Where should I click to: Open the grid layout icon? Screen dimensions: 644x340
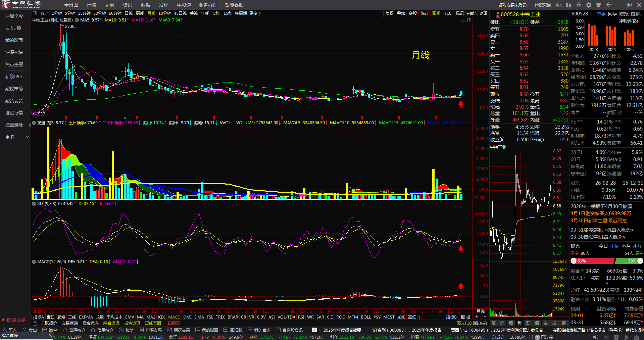point(568,5)
